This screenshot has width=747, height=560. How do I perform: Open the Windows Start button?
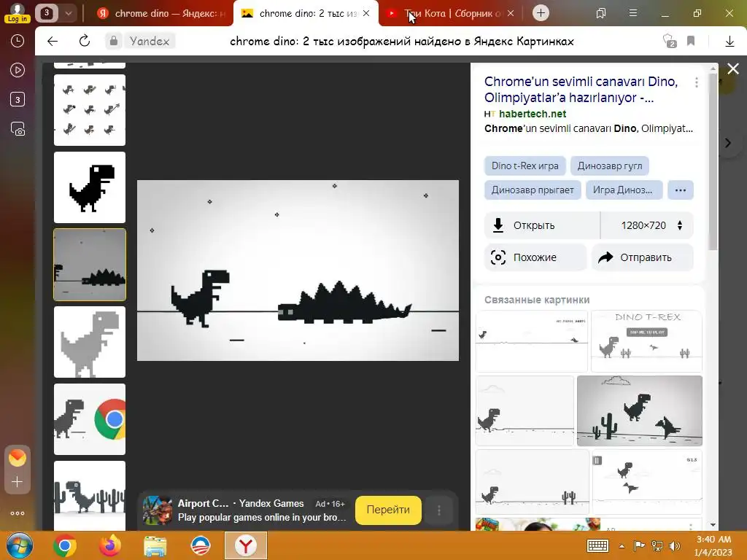[19, 545]
